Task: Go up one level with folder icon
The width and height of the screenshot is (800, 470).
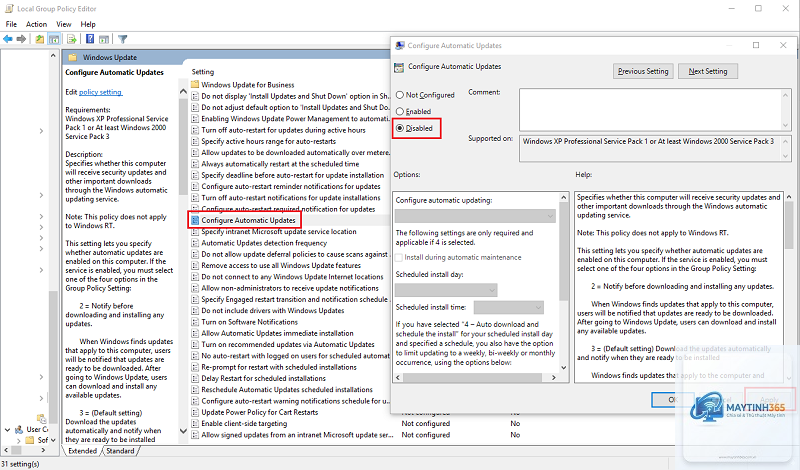Action: pyautogui.click(x=39, y=39)
